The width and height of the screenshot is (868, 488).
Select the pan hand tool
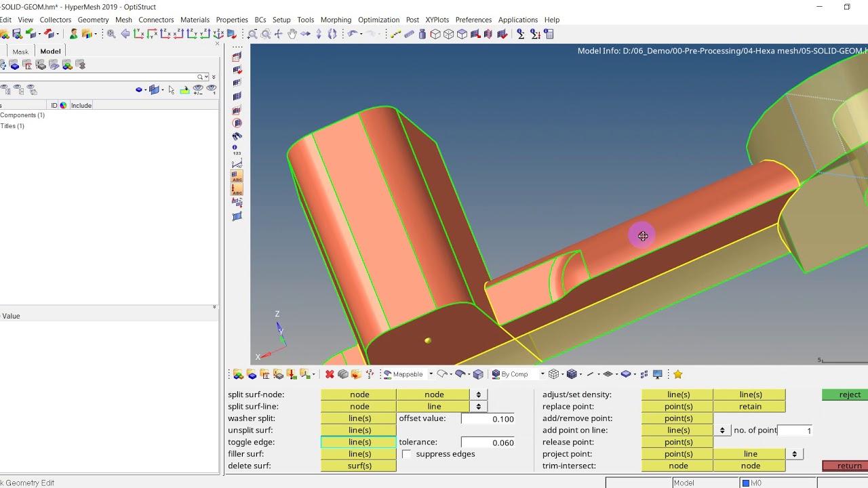tap(292, 34)
